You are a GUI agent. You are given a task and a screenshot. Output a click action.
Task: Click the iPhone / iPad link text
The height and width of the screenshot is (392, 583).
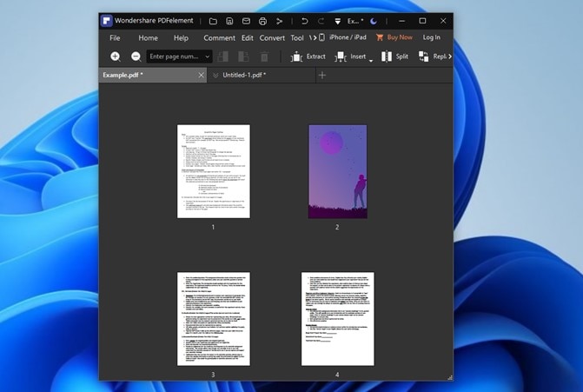(348, 37)
